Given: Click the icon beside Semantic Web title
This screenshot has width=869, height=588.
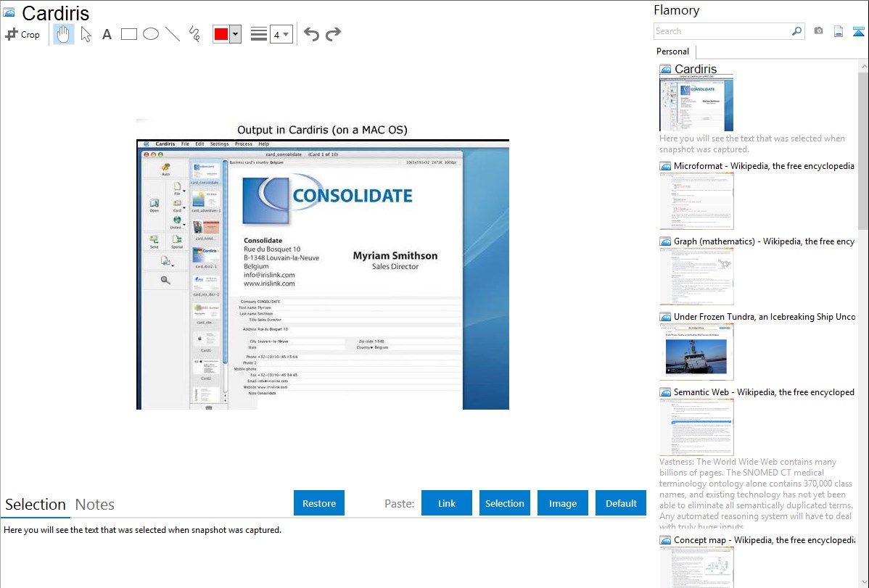Looking at the screenshot, I should click(666, 392).
